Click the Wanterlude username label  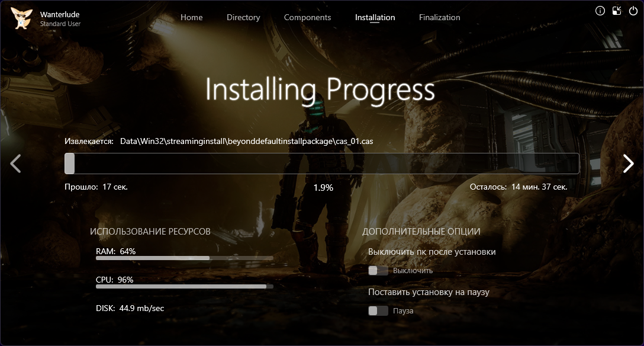(60, 14)
